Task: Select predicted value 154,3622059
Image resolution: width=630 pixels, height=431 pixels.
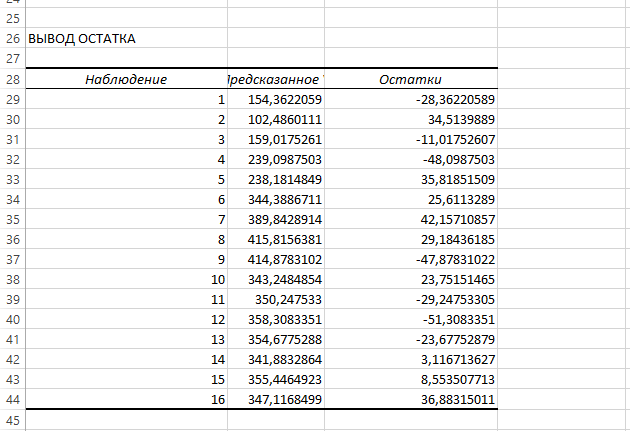Action: pos(276,99)
